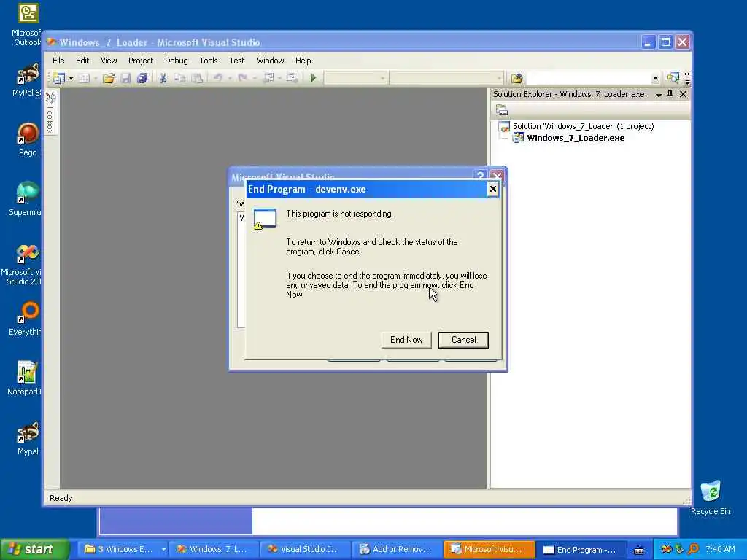Open the New Project icon dropdown arrow
The width and height of the screenshot is (747, 560).
point(71,78)
